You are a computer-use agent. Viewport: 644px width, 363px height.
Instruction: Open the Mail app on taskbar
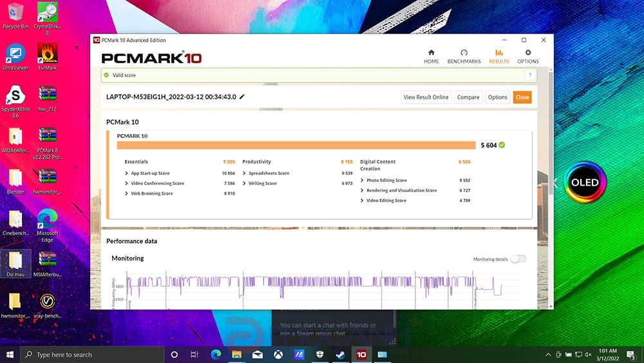[x=258, y=355]
